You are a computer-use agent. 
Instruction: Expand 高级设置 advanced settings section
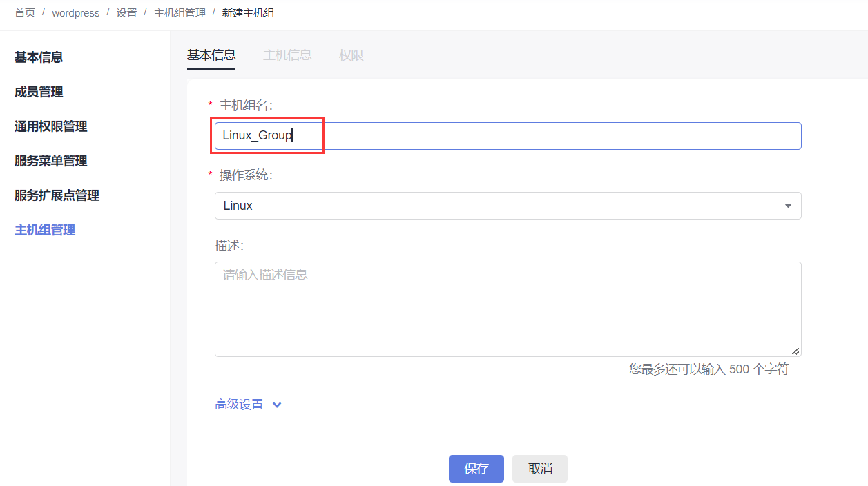(240, 405)
